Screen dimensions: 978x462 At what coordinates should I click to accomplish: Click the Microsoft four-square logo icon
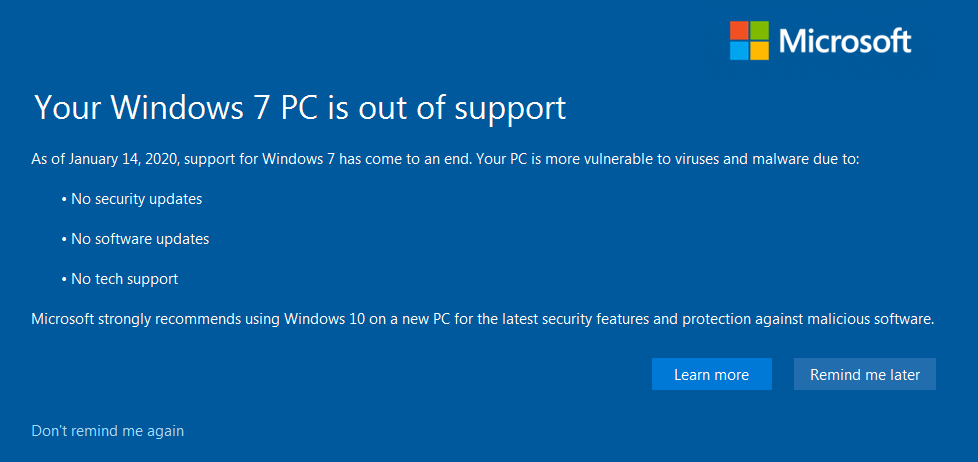[749, 41]
